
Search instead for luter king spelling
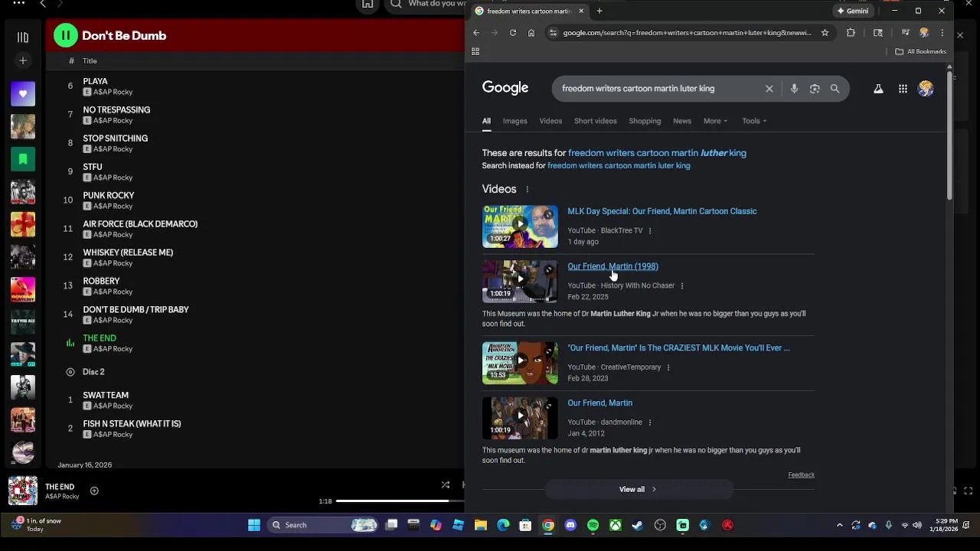coord(619,165)
